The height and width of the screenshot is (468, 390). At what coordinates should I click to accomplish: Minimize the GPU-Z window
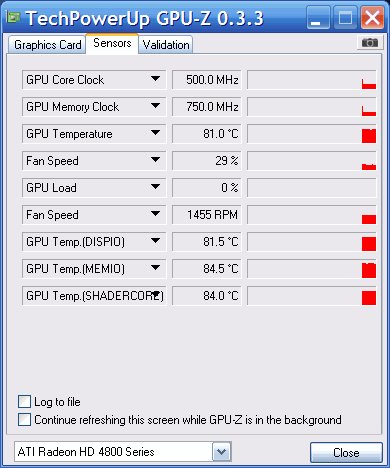pos(318,17)
